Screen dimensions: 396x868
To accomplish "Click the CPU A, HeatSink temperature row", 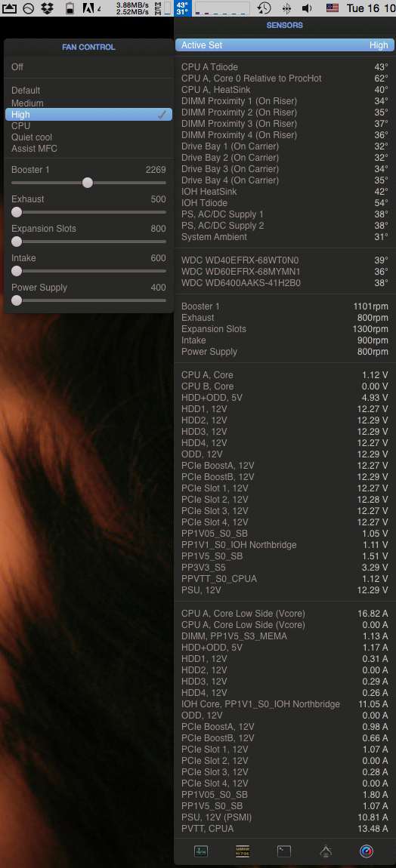I will click(x=284, y=90).
